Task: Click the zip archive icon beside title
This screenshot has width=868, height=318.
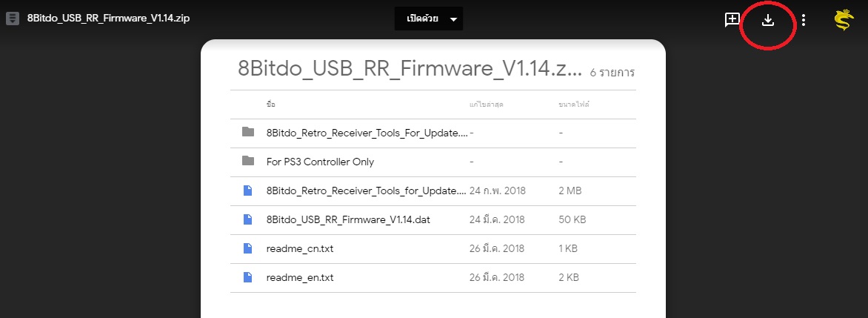Action: click(12, 19)
